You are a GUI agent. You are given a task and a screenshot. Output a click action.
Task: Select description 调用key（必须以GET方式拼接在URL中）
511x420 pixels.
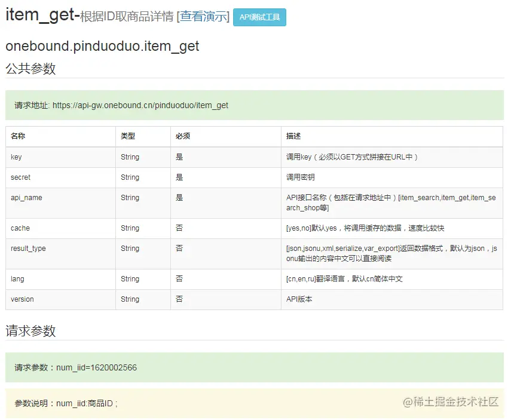click(352, 157)
